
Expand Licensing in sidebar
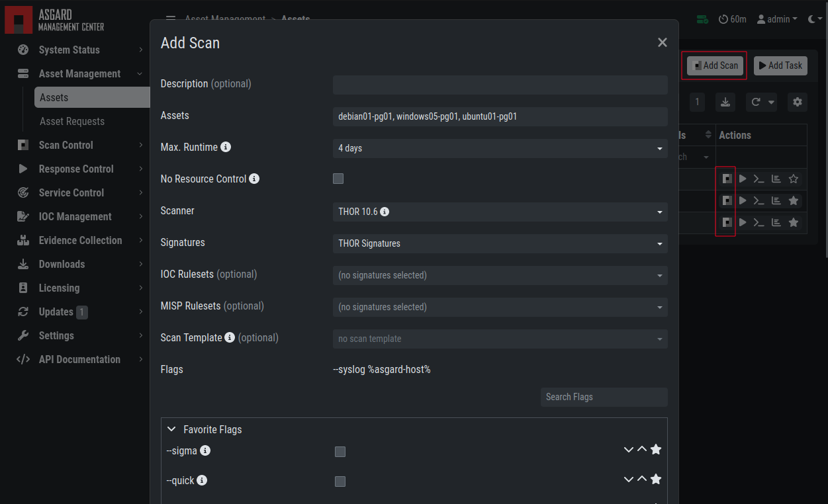point(79,288)
